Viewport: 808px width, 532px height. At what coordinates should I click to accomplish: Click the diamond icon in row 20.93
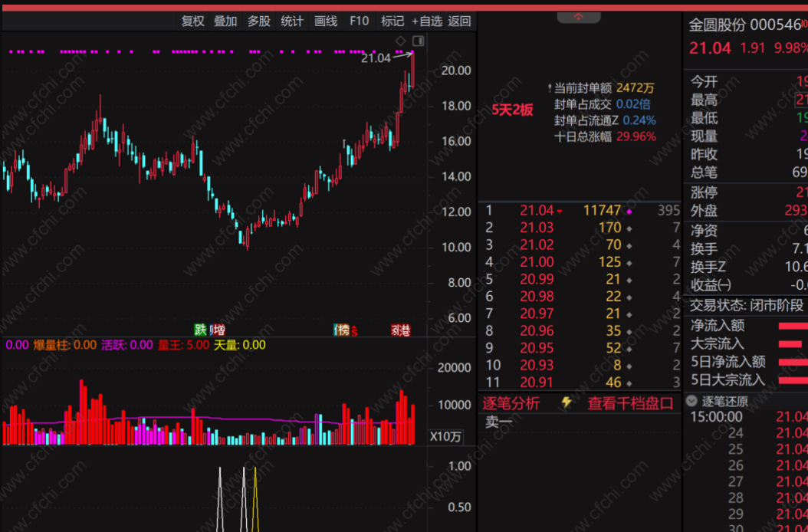pos(629,366)
